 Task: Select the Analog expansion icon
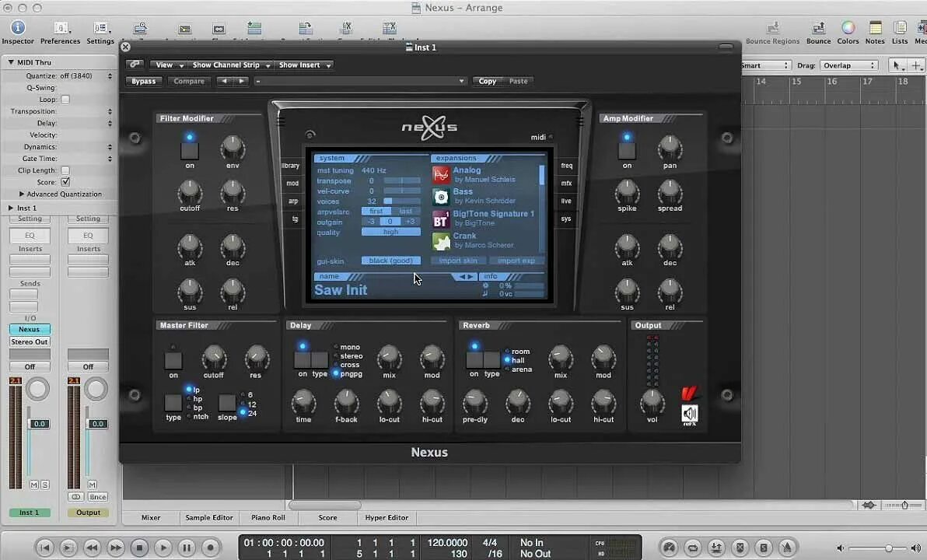tap(441, 174)
